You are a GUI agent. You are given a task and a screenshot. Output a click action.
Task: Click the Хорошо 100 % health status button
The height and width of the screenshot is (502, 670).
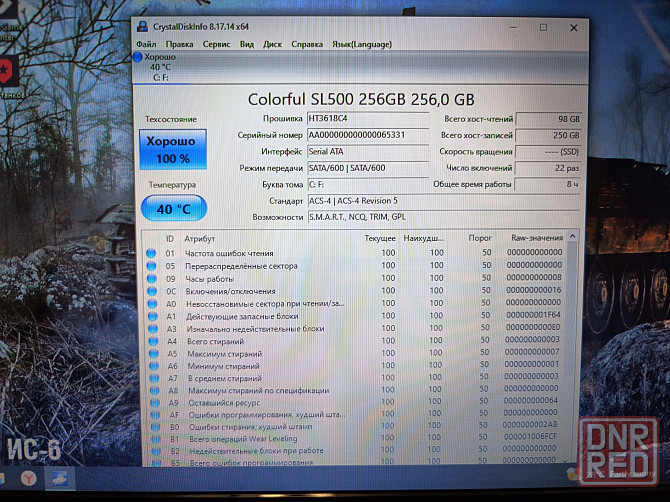[x=173, y=150]
